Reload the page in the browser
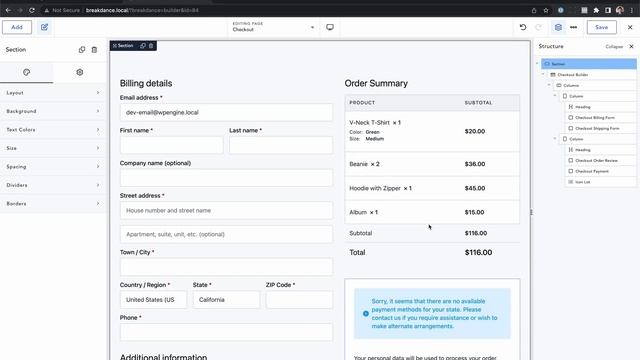The height and width of the screenshot is (360, 640). (31, 10)
